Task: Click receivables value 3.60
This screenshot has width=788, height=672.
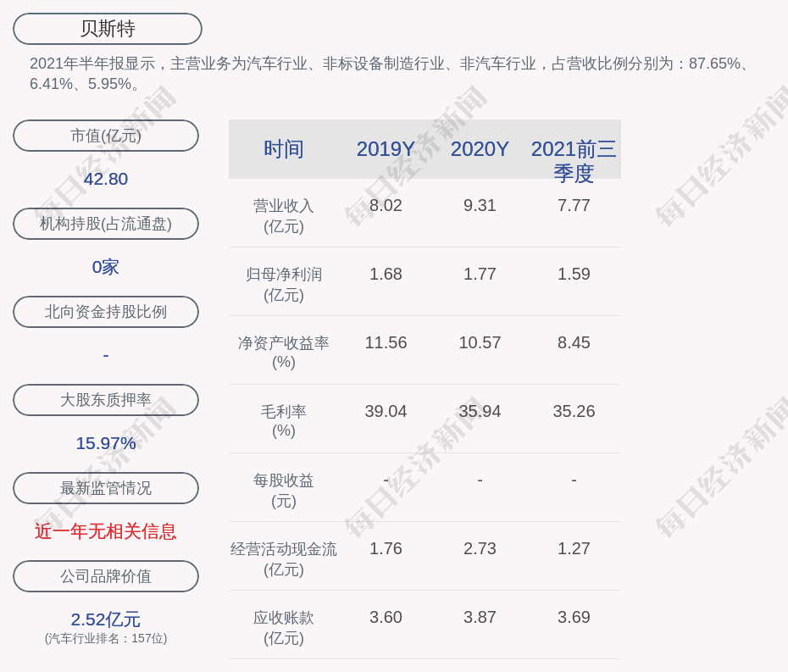Action: 386,617
